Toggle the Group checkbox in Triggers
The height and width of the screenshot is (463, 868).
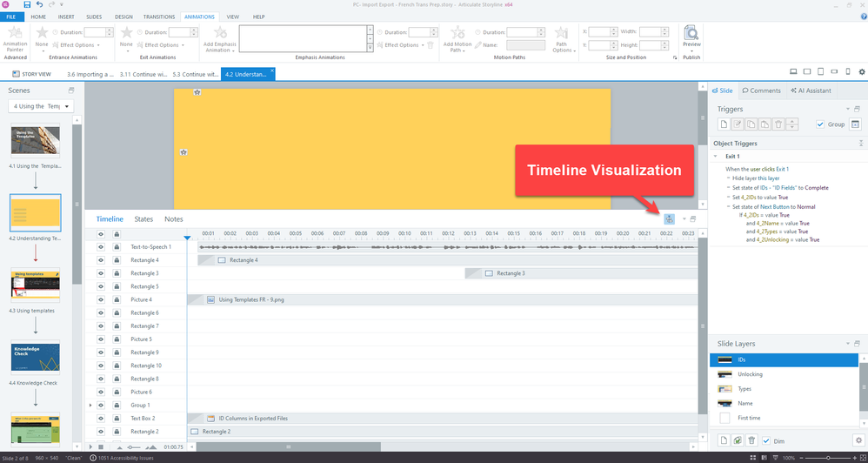click(x=820, y=124)
